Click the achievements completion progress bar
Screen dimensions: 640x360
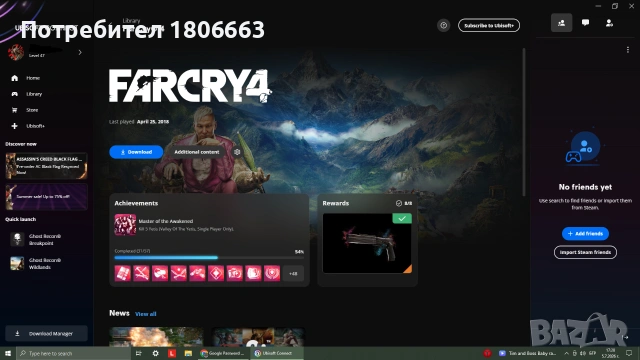pyautogui.click(x=209, y=258)
